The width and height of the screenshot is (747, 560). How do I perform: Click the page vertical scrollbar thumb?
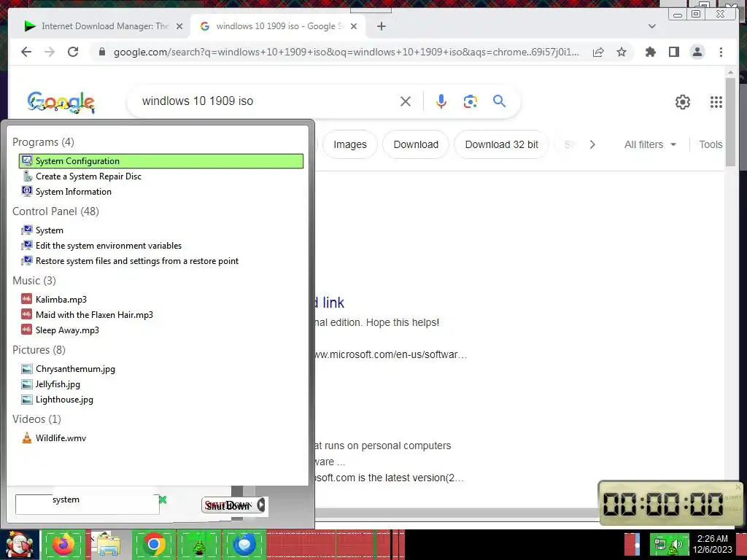coord(730,122)
